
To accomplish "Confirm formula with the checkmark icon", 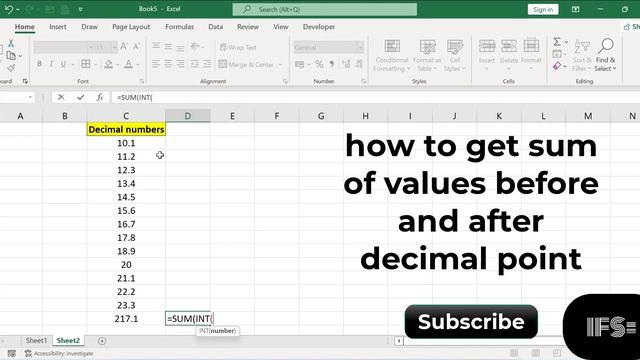I will [x=80, y=97].
